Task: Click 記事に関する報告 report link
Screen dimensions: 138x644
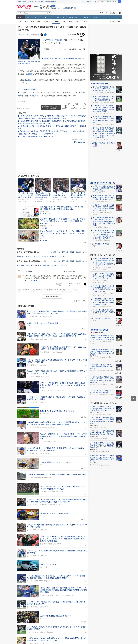Action: 24,109
